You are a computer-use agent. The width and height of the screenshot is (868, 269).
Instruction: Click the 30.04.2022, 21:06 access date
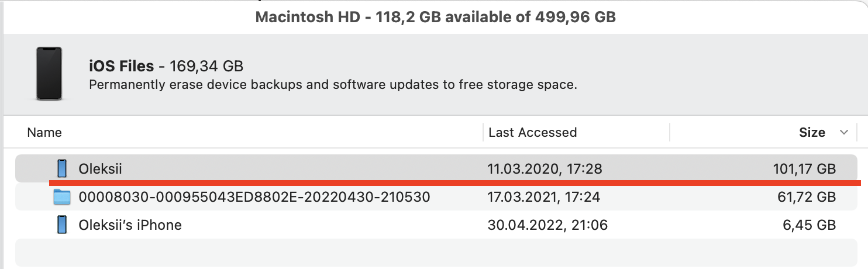547,225
